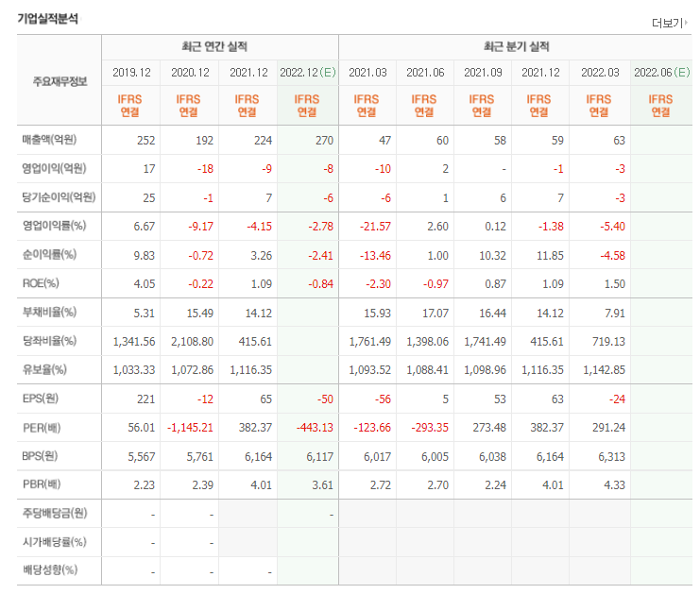Select the 6,117 BPS value
The width and height of the screenshot is (700, 594).
319,457
